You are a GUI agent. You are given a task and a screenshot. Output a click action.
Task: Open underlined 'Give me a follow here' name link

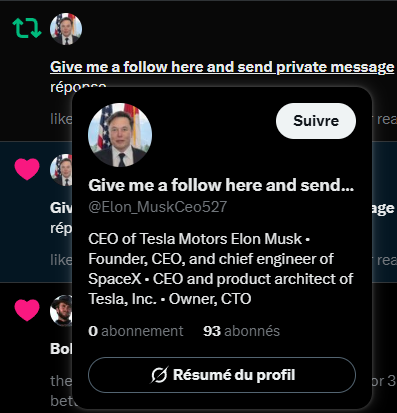click(x=222, y=67)
